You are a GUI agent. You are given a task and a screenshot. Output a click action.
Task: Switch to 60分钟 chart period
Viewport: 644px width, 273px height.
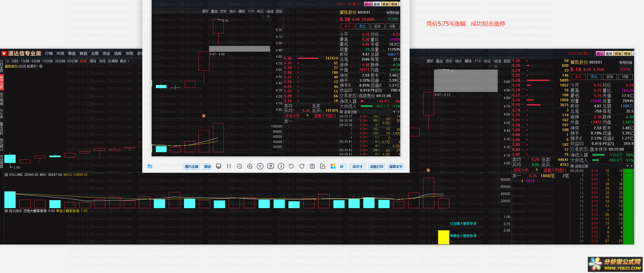pyautogui.click(x=73, y=61)
